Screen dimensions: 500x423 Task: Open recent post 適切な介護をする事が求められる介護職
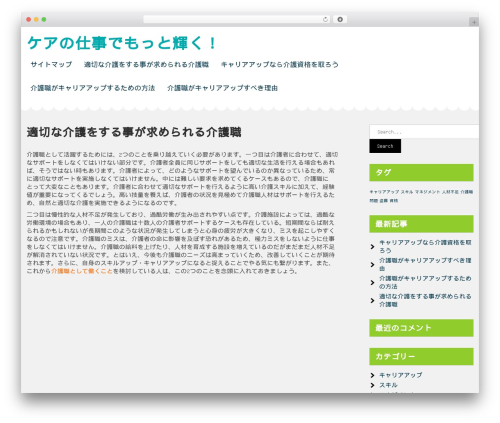pyautogui.click(x=425, y=300)
